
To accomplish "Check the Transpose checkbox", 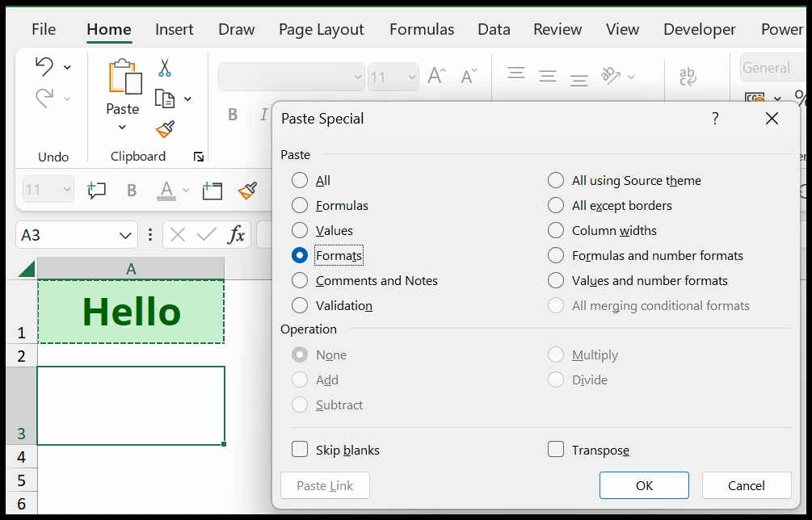I will pyautogui.click(x=556, y=450).
